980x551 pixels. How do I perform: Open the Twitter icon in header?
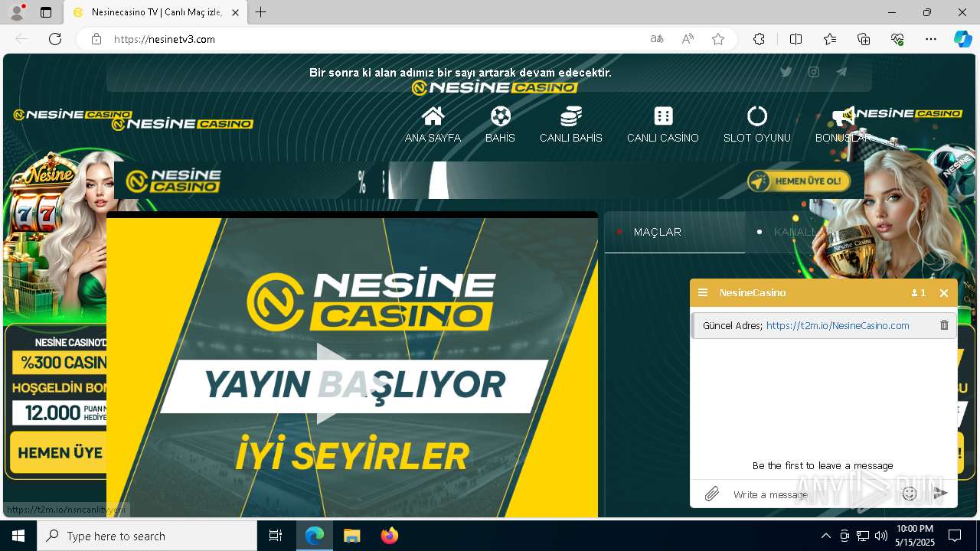tap(786, 72)
